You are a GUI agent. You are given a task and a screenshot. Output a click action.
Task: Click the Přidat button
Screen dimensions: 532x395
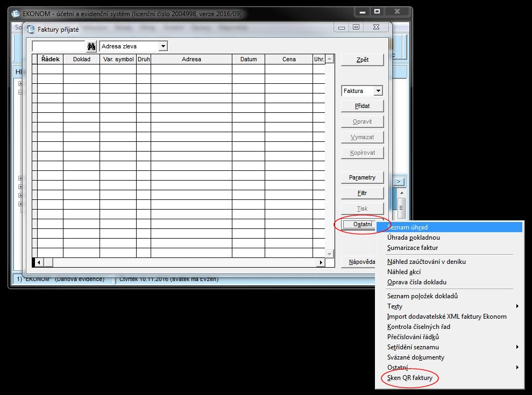(x=363, y=106)
